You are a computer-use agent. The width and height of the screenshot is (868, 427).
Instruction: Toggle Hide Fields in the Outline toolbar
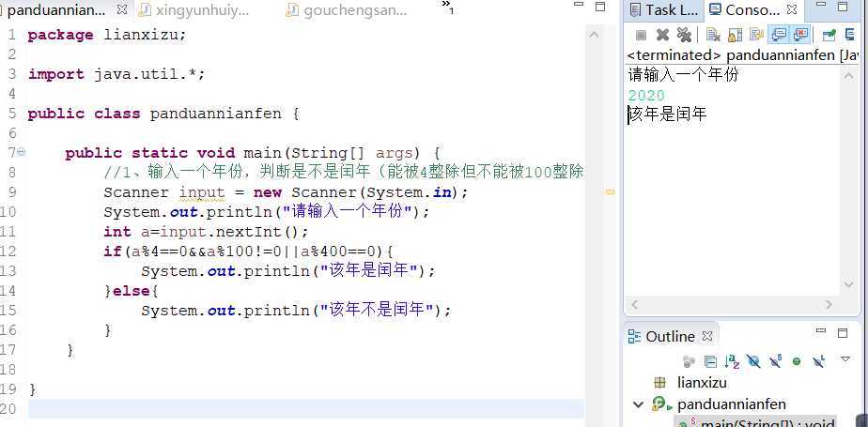pyautogui.click(x=753, y=361)
